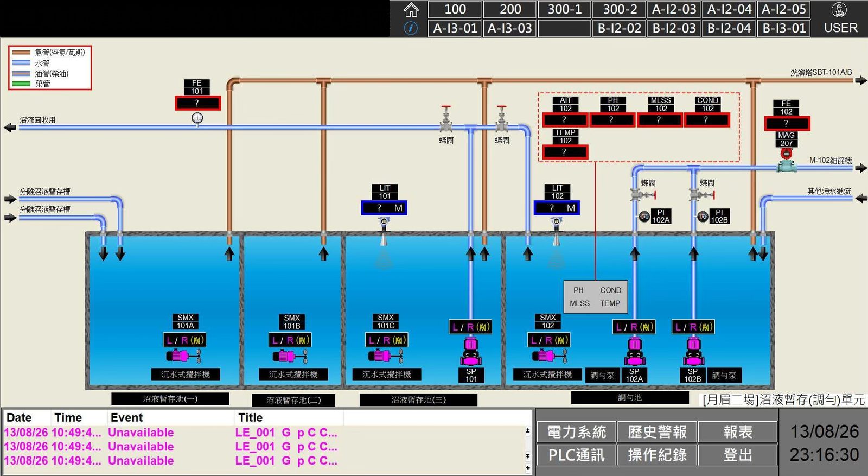Click the PH COND MLSS TEMP sensor box
The width and height of the screenshot is (868, 476).
point(595,297)
